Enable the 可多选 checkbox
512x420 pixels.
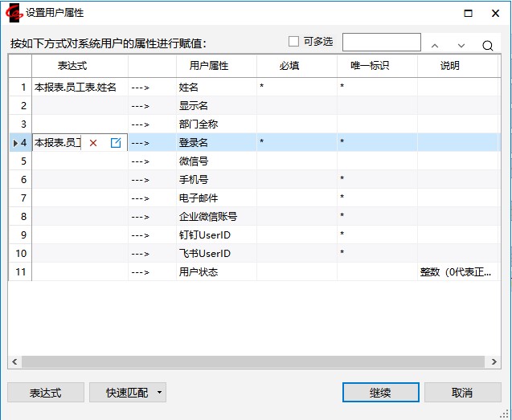pyautogui.click(x=293, y=42)
